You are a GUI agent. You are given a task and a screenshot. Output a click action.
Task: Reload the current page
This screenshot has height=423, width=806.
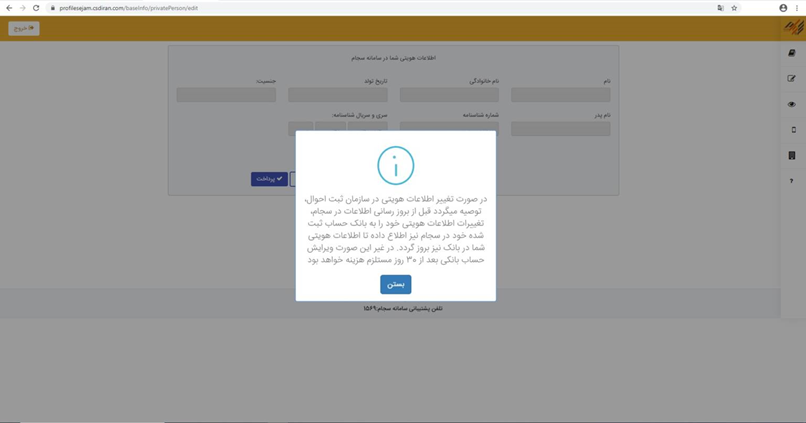[36, 8]
